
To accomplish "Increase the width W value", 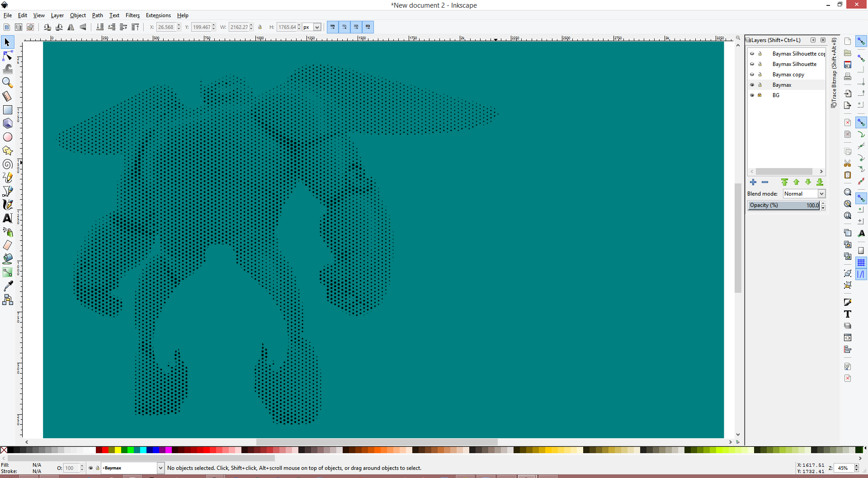I will tap(251, 25).
